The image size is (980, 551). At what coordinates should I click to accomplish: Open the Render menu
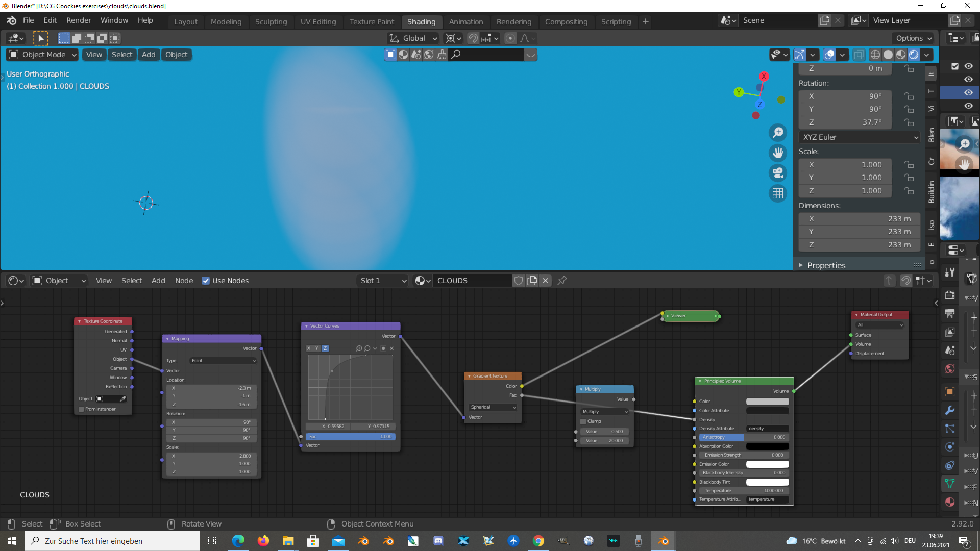click(79, 20)
